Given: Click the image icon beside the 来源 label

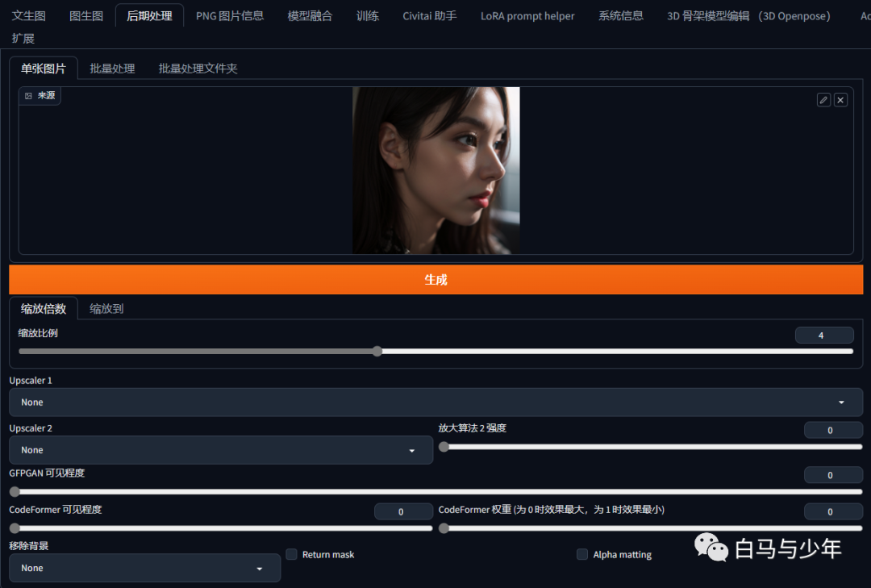Looking at the screenshot, I should point(28,96).
